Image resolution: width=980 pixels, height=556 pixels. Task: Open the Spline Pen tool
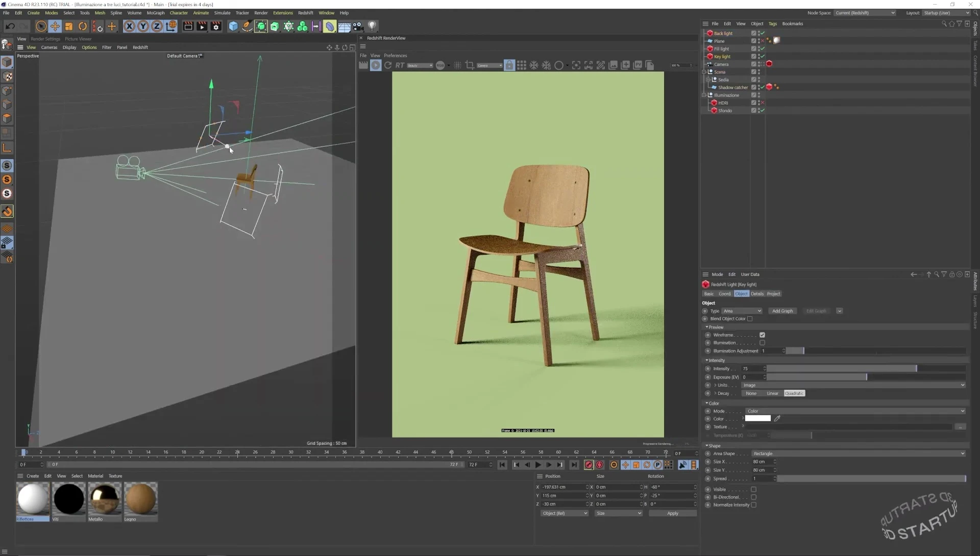(247, 26)
